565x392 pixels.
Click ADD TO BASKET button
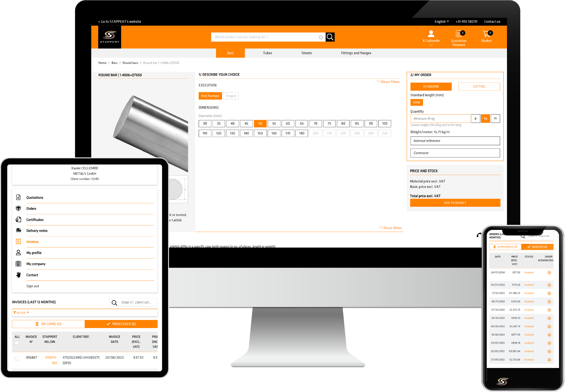[454, 203]
